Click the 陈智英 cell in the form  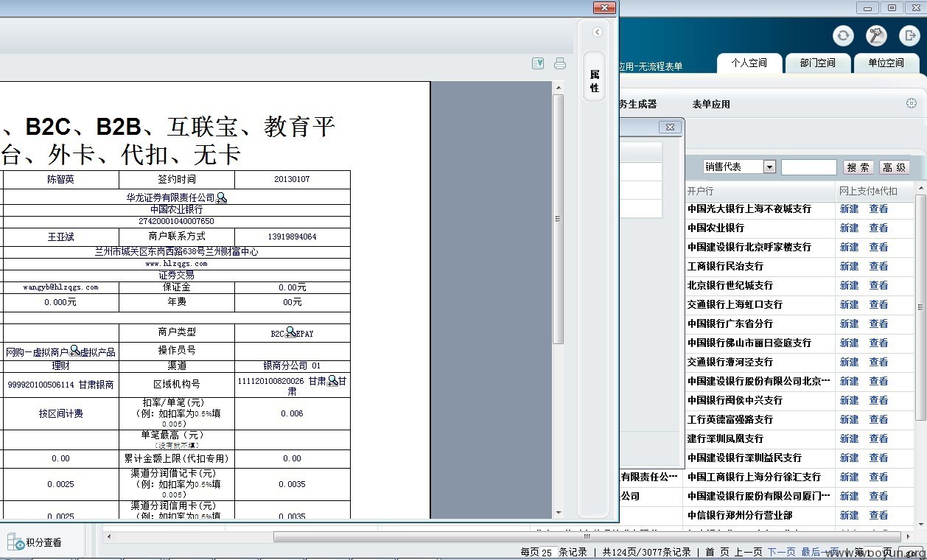(x=60, y=179)
